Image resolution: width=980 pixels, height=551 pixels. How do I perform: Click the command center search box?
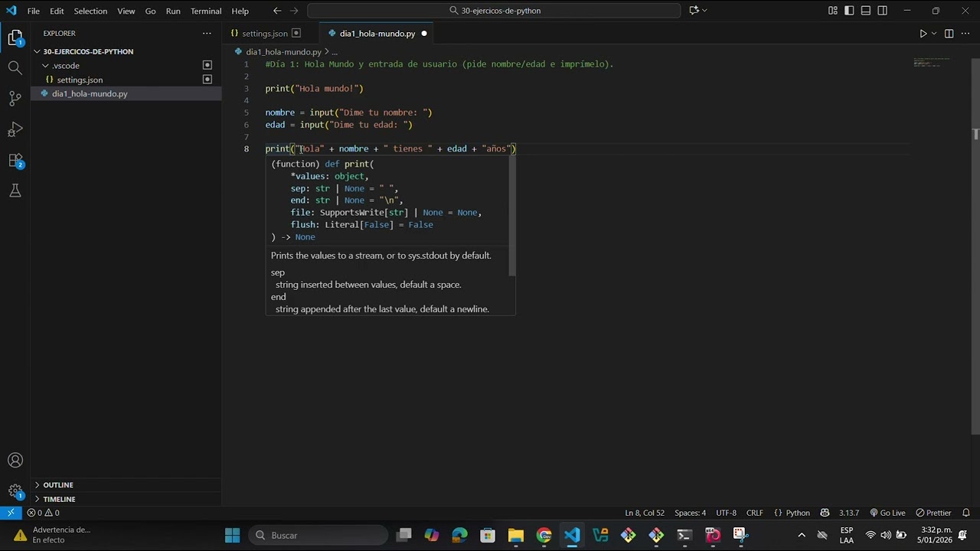point(494,11)
